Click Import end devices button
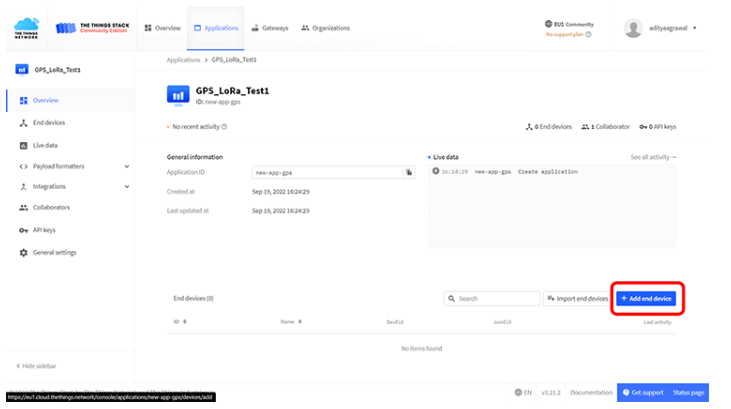The width and height of the screenshot is (731, 409). [576, 299]
